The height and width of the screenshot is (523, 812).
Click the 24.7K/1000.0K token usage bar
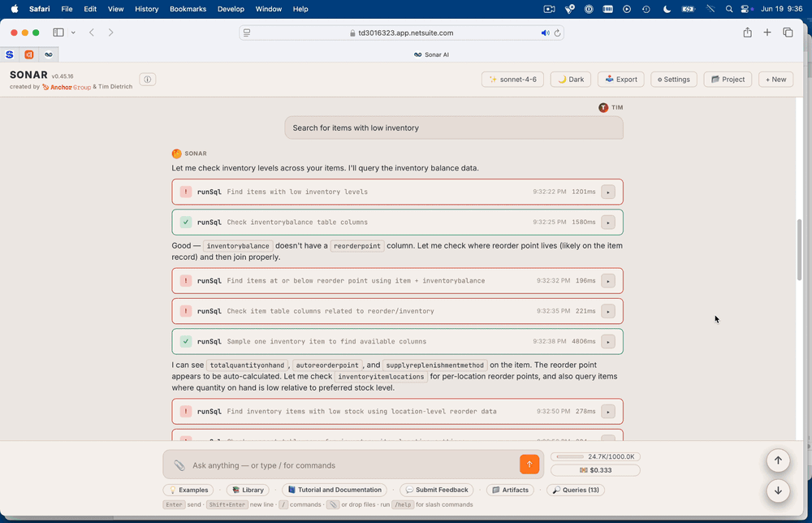[595, 456]
